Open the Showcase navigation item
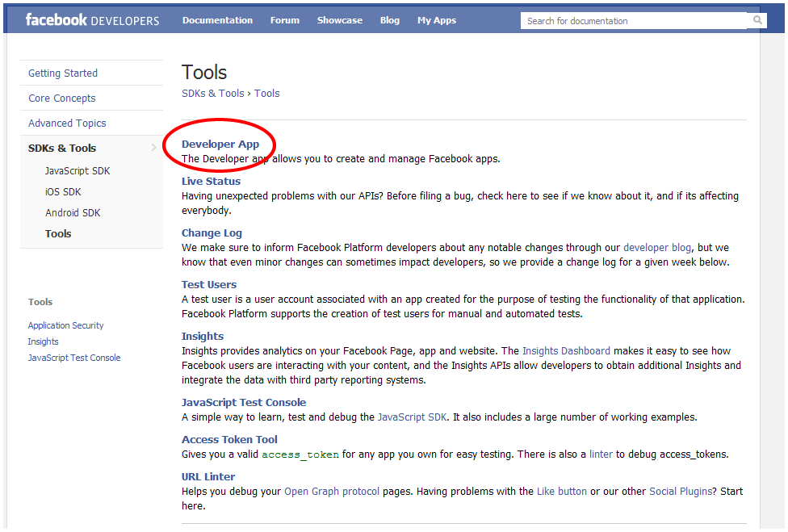Viewport: 788px width, 532px height. [339, 19]
